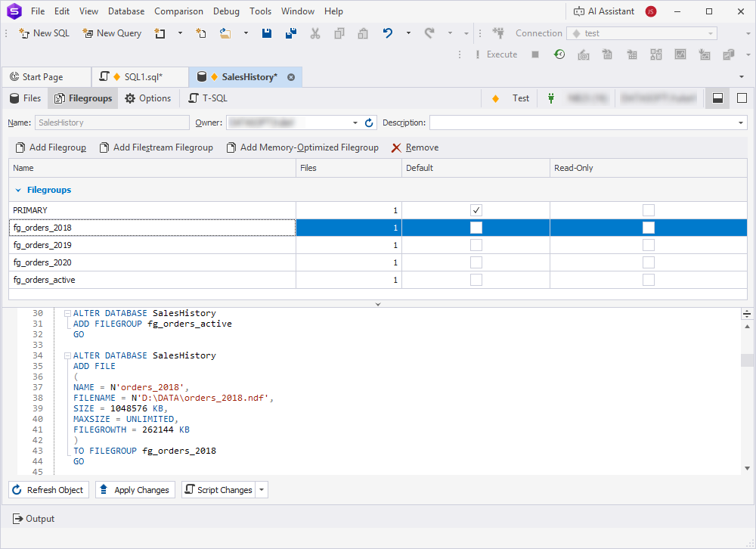This screenshot has width=756, height=549.
Task: Click the Paste toolbar icon
Action: click(x=361, y=33)
